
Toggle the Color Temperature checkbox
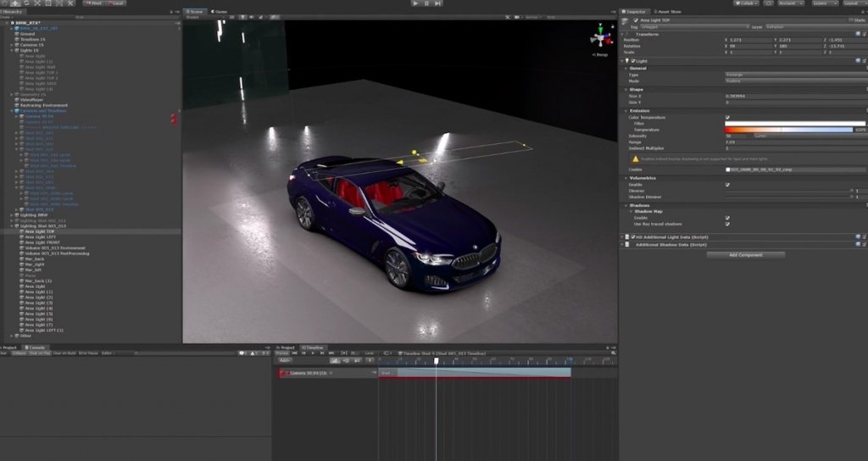coord(727,117)
